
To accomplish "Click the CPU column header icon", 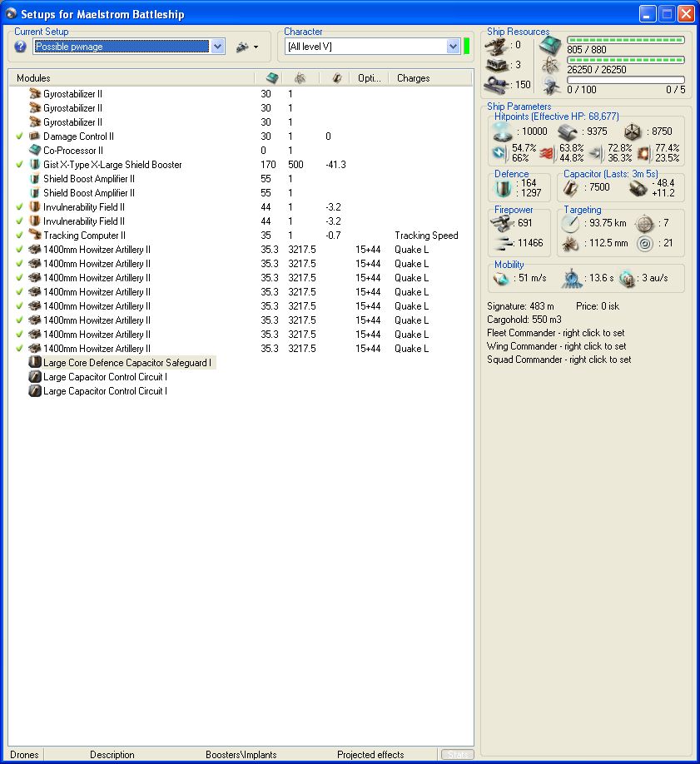I will coord(272,78).
